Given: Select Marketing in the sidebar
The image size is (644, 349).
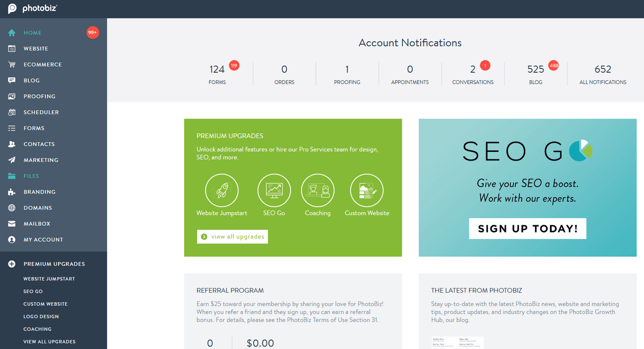Looking at the screenshot, I should pyautogui.click(x=41, y=160).
